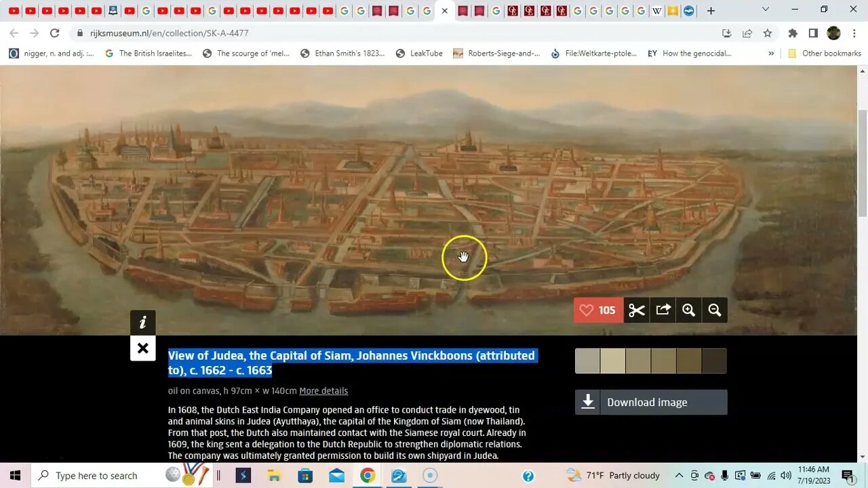Open the Chrome profile avatar
This screenshot has width=868, height=488.
[x=834, y=33]
